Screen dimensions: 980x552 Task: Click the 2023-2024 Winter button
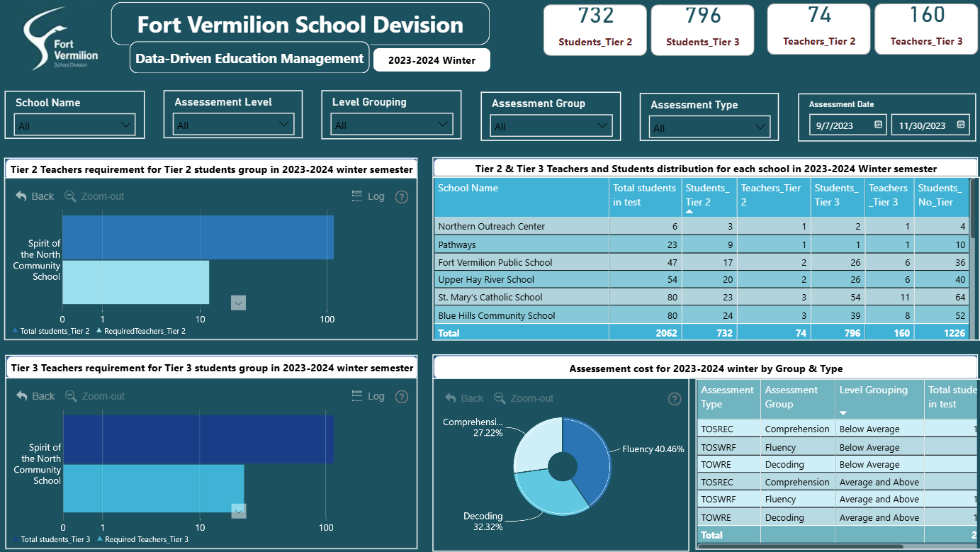coord(432,60)
